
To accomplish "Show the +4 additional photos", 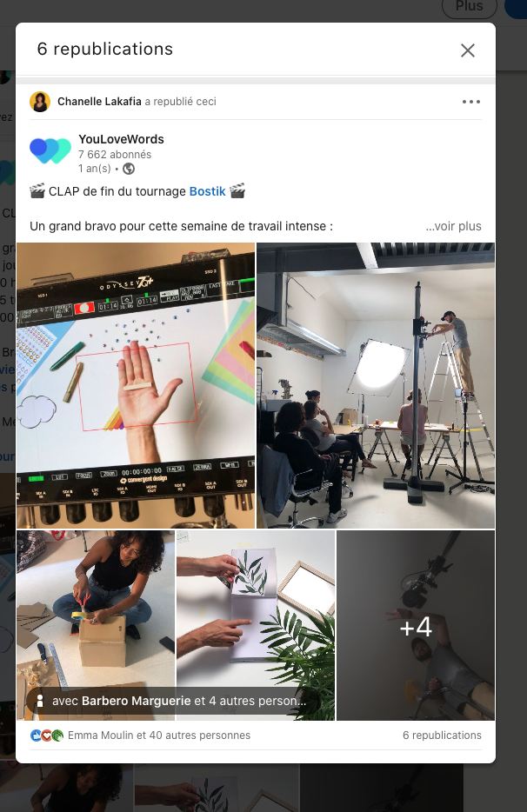I will tap(416, 625).
